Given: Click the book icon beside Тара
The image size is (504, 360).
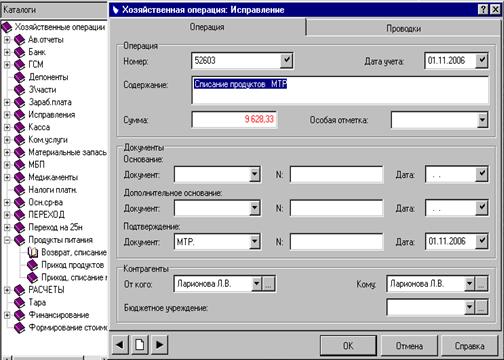Looking at the screenshot, I should point(19,303).
